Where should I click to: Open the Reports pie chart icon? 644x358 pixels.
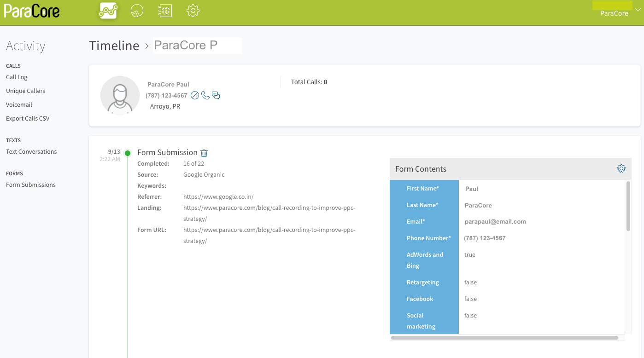(137, 11)
